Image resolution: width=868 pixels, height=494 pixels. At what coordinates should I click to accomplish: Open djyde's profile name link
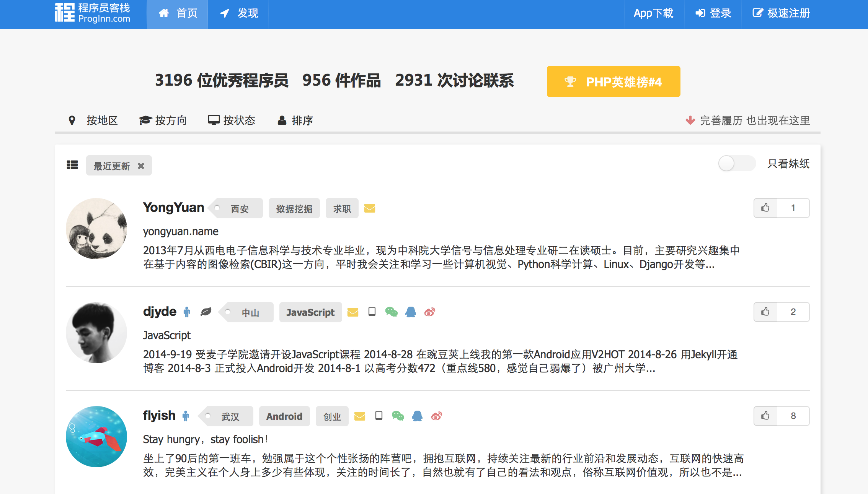160,312
